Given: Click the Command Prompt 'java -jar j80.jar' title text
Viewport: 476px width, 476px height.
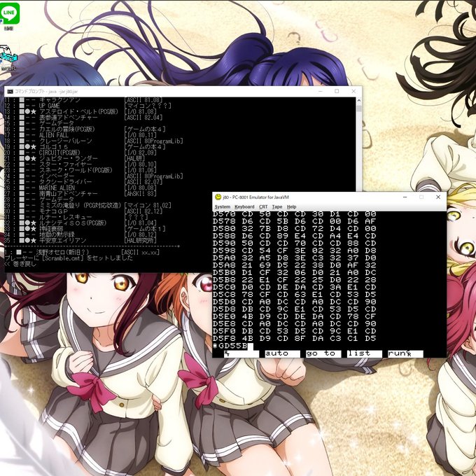Looking at the screenshot, I should 64,92.
